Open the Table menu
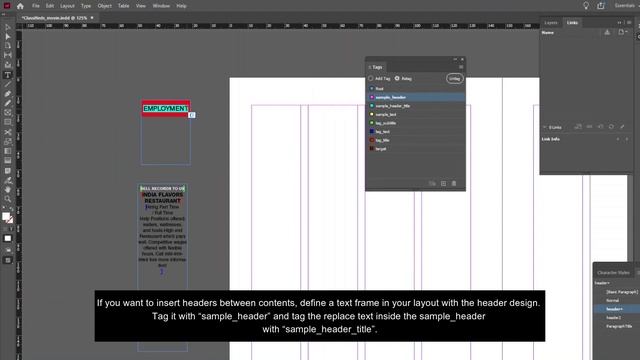This screenshot has width=640, height=360. pos(124,6)
